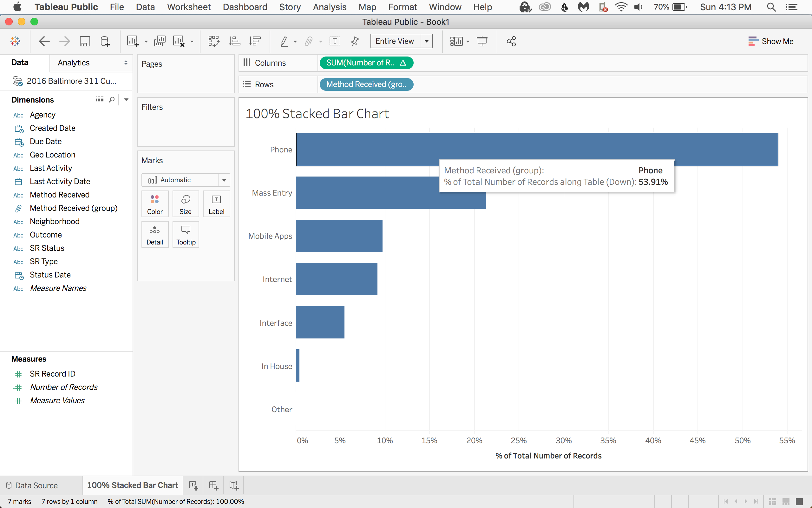Screen dimensions: 812x508
Task: Click the new worksheet toolbar icon
Action: tap(133, 41)
